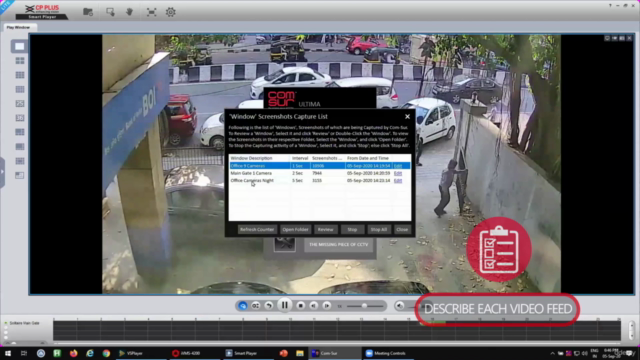This screenshot has height=360, width=640.
Task: Select the four-window layout icon
Action: (x=20, y=61)
